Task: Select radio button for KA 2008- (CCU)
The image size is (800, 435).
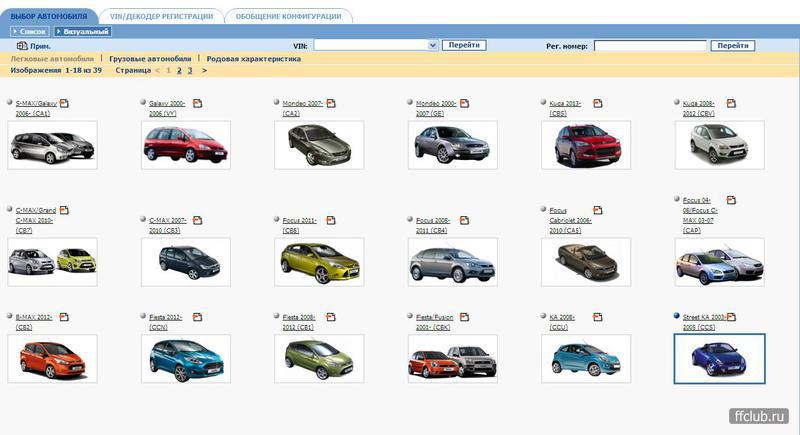Action: pos(543,316)
